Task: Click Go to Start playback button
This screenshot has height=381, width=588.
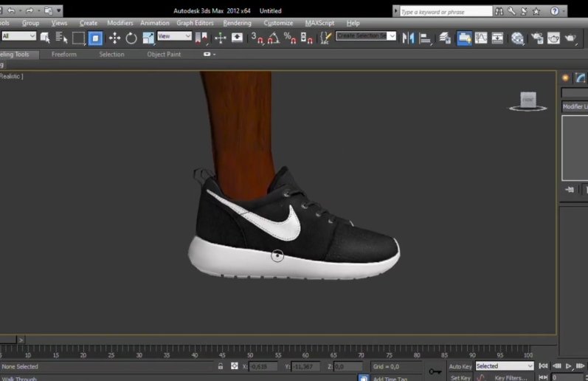Action: tap(543, 366)
